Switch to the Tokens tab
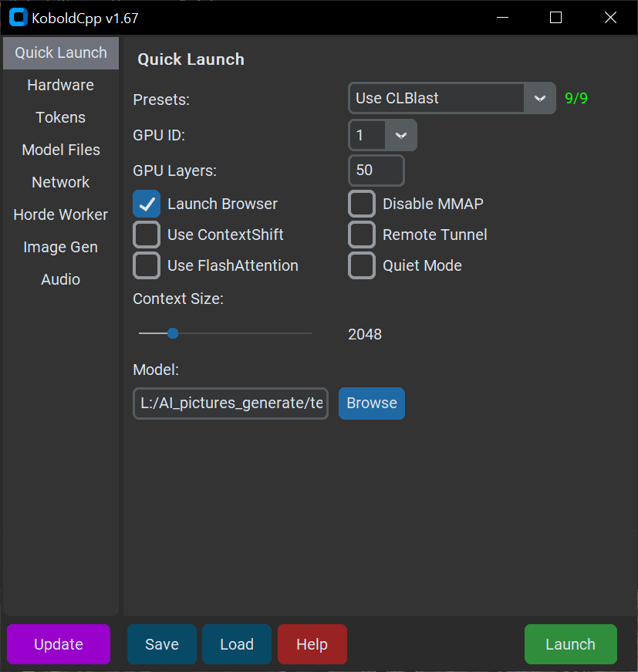 pyautogui.click(x=61, y=117)
